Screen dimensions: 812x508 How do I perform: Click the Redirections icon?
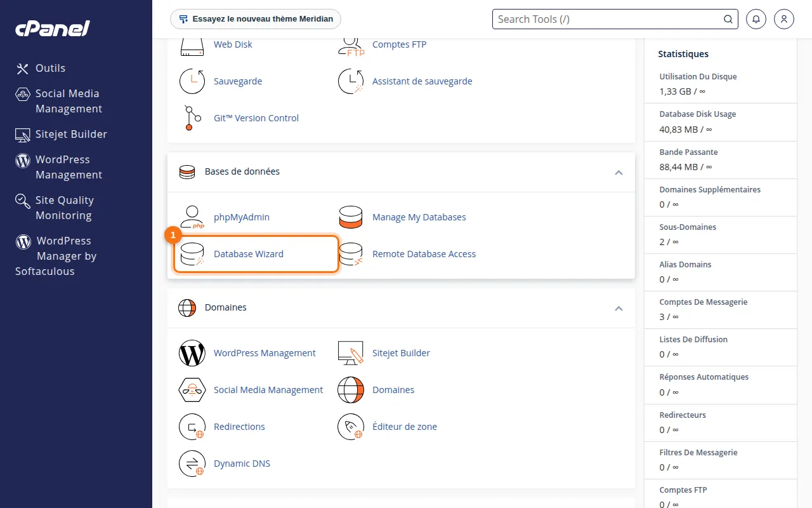(x=192, y=427)
